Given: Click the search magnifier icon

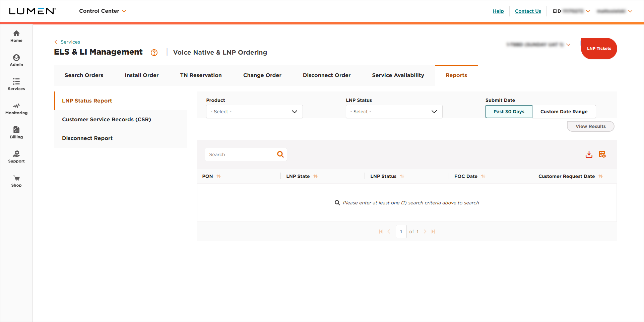Looking at the screenshot, I should pos(280,154).
